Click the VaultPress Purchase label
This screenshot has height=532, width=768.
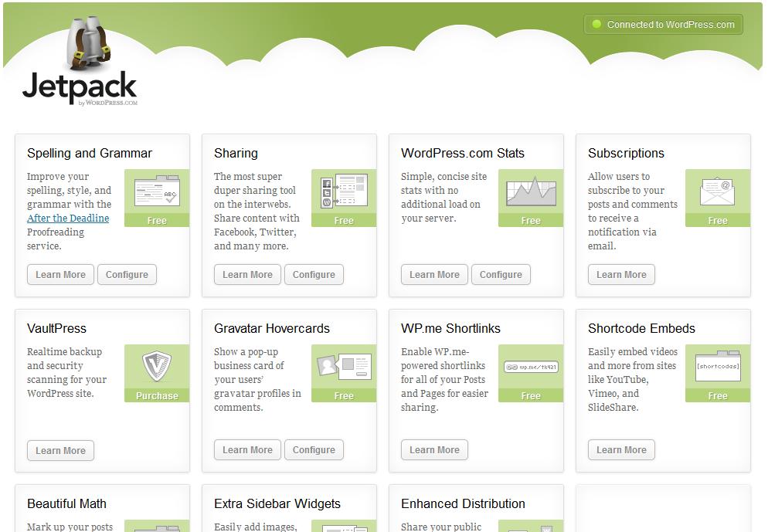[x=157, y=395]
